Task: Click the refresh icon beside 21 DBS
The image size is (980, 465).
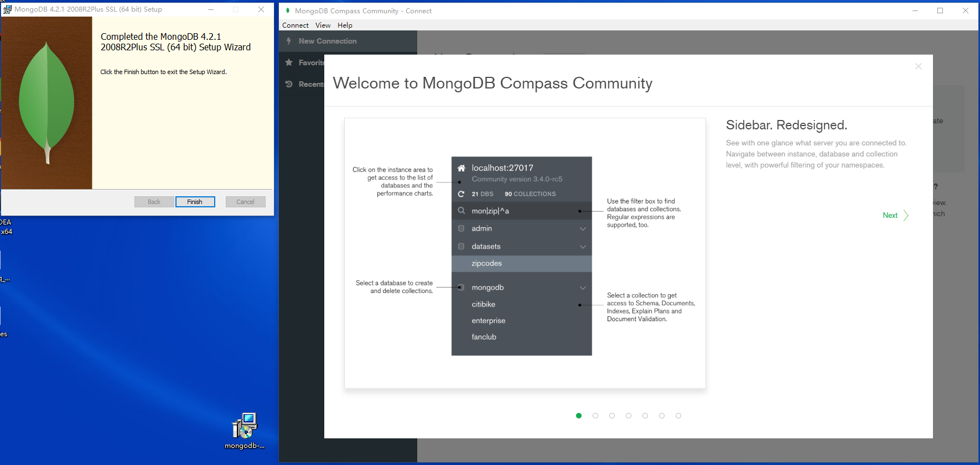Action: coord(461,194)
